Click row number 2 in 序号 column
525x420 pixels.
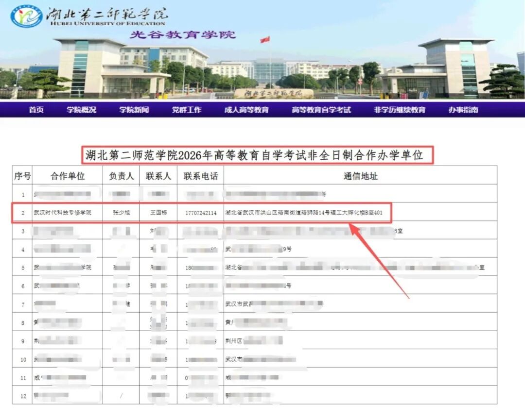point(23,213)
